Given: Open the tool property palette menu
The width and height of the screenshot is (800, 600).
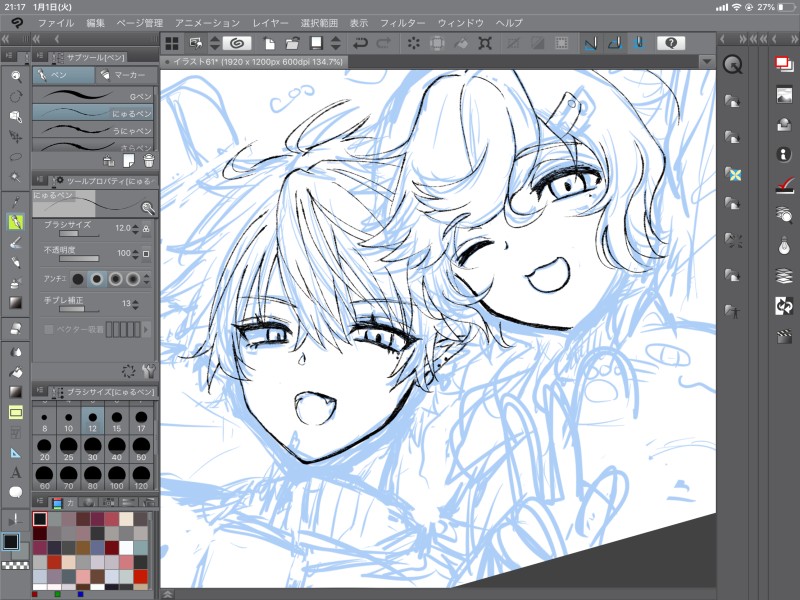Looking at the screenshot, I should pyautogui.click(x=40, y=180).
